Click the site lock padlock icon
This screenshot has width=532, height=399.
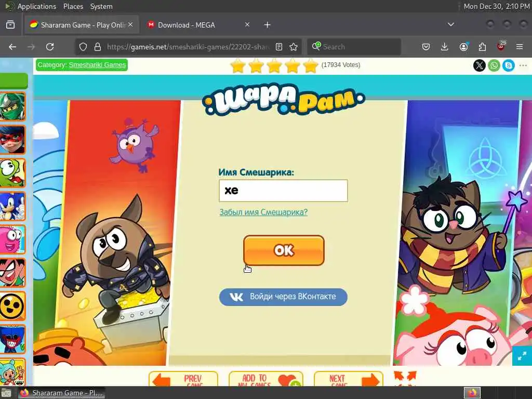[98, 47]
